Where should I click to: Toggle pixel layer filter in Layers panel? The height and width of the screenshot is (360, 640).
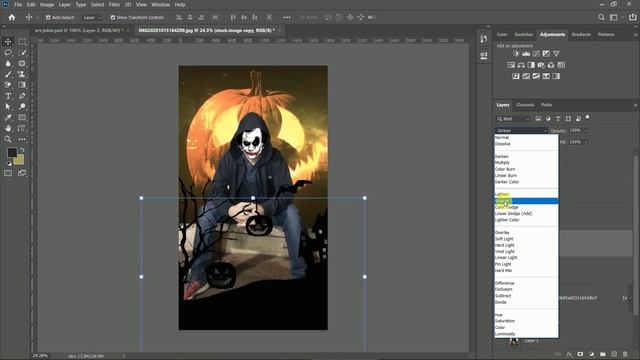pos(538,119)
